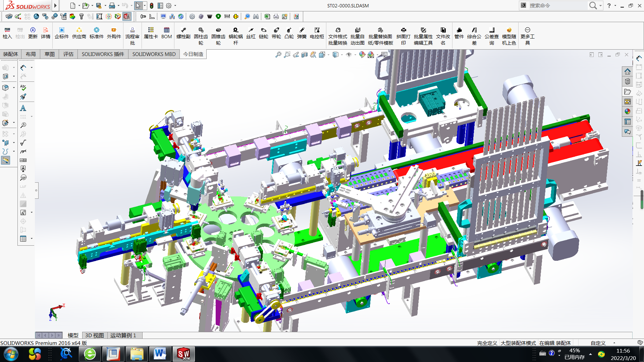Open the Open-file dropdown arrow
This screenshot has height=362, width=644.
(x=92, y=6)
